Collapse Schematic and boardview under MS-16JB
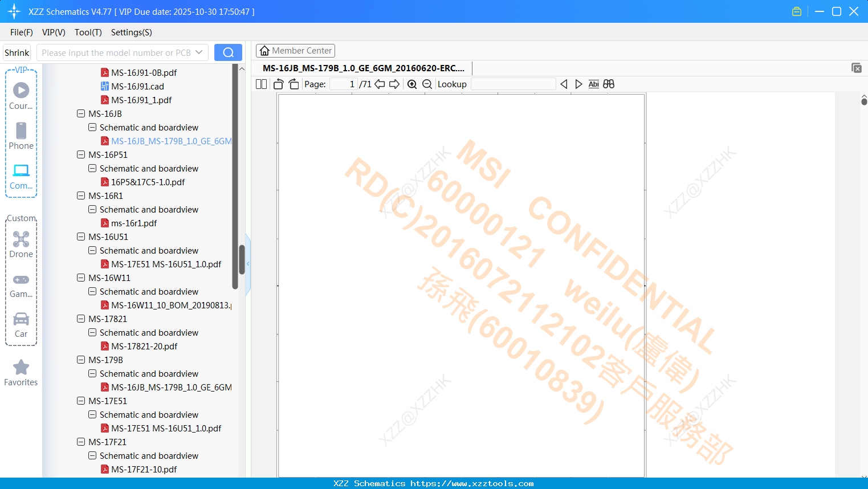The image size is (868, 489). click(x=92, y=127)
